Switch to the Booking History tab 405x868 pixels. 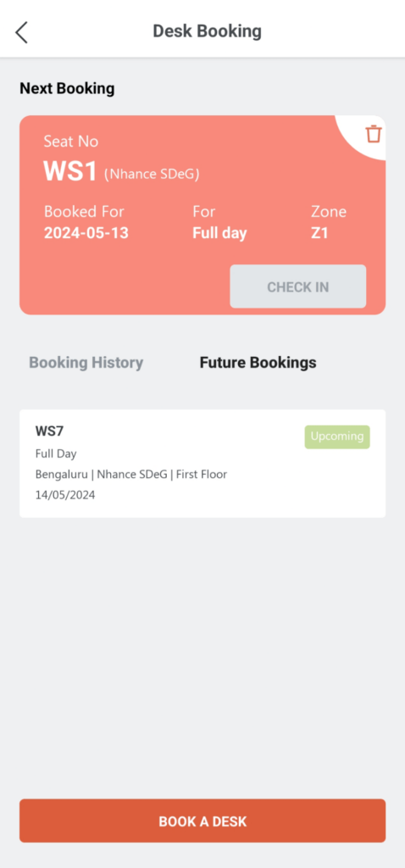point(86,363)
